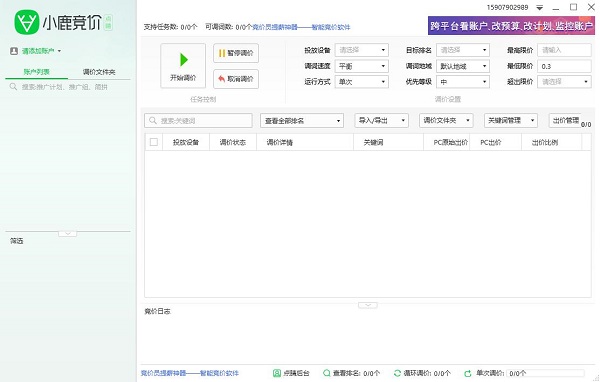Click the green play icon
Image resolution: width=600 pixels, height=382 pixels.
click(184, 59)
